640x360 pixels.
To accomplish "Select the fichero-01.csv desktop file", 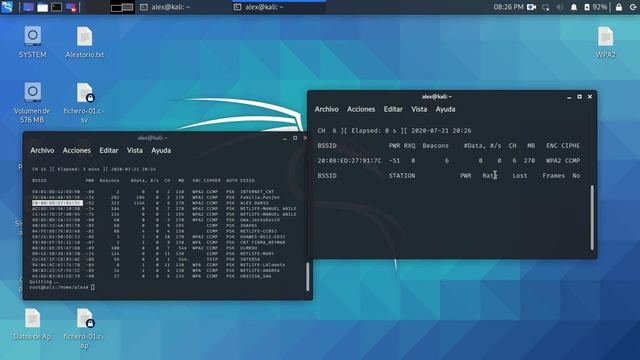I will 84,103.
